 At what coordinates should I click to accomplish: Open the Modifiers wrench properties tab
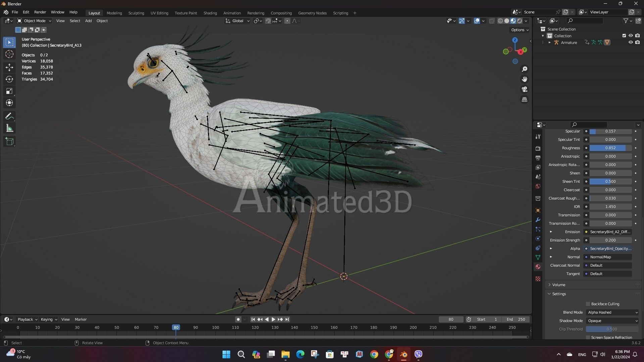538,220
